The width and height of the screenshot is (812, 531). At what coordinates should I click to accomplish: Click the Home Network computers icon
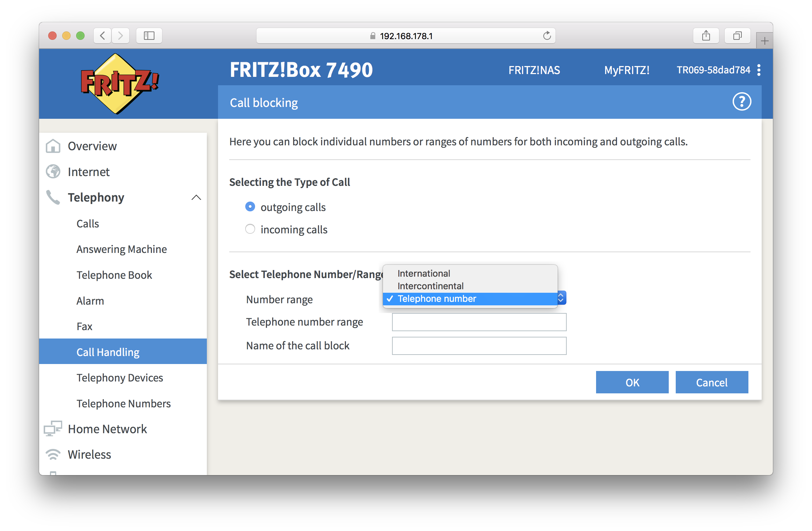click(53, 429)
